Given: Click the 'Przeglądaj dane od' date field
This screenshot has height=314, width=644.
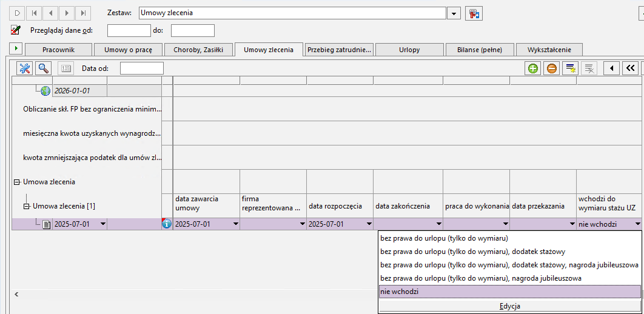Looking at the screenshot, I should [129, 31].
